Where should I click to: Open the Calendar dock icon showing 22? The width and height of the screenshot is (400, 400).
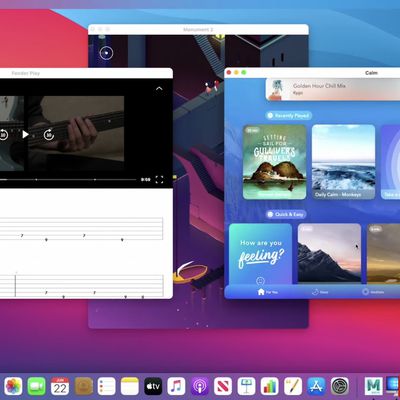(60, 386)
